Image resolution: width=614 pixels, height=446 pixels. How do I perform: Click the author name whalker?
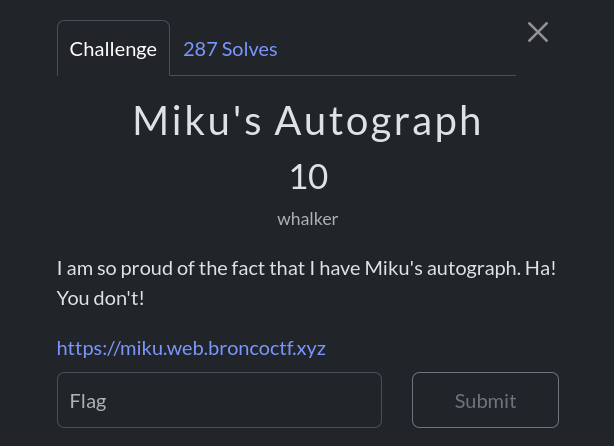coord(308,219)
